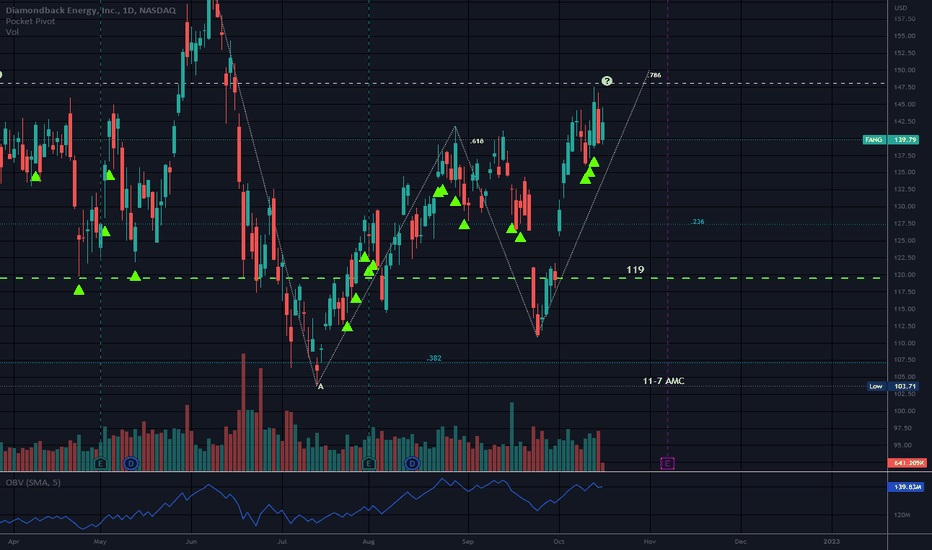932x550 pixels.
Task: Click the .236 Fibonacci label
Action: tap(697, 222)
